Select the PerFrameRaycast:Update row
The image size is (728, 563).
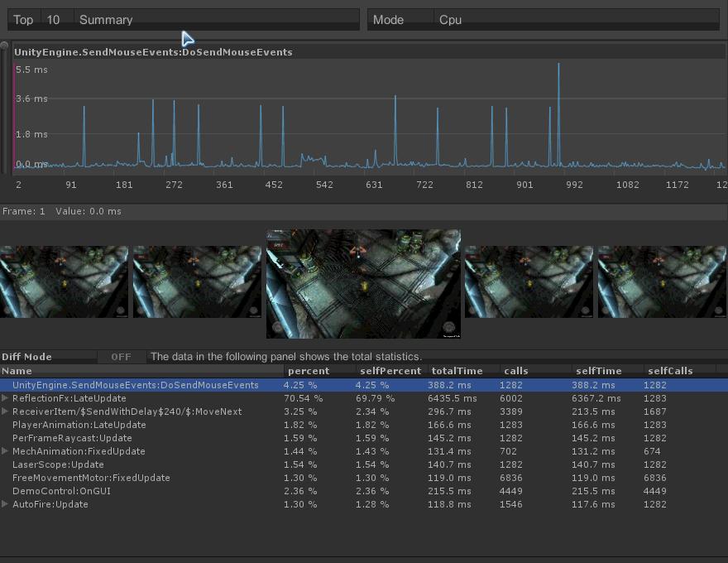coord(364,438)
